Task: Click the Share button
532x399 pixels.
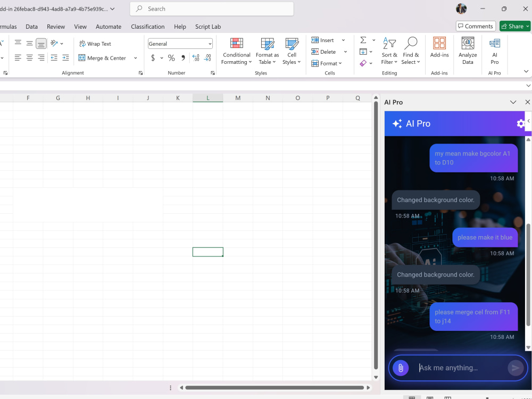Action: 514,26
